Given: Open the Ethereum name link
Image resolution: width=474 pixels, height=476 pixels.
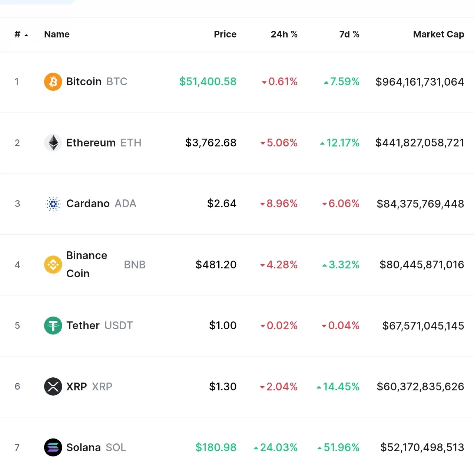Looking at the screenshot, I should tap(91, 143).
